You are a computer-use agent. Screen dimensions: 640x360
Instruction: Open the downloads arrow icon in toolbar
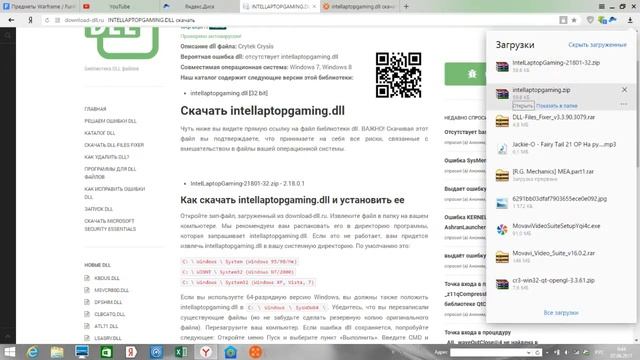click(x=630, y=20)
